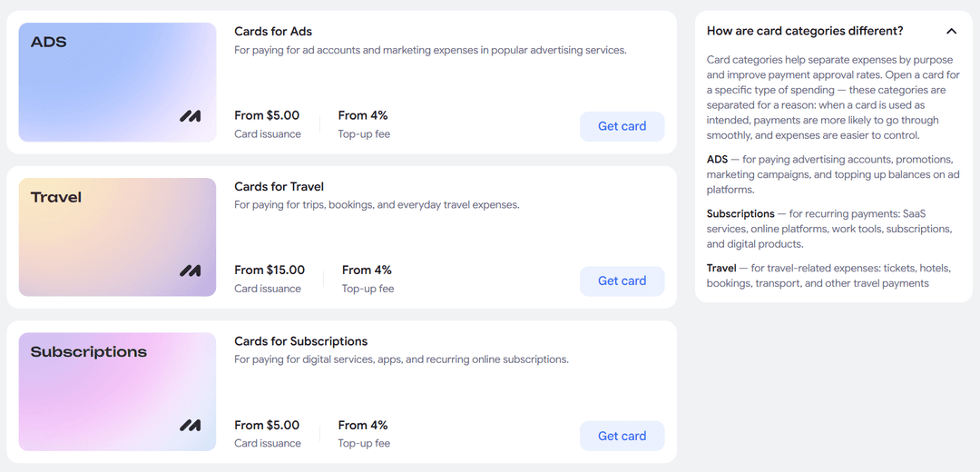Viewport: 980px width, 472px height.
Task: Get card for Ads
Action: point(622,126)
